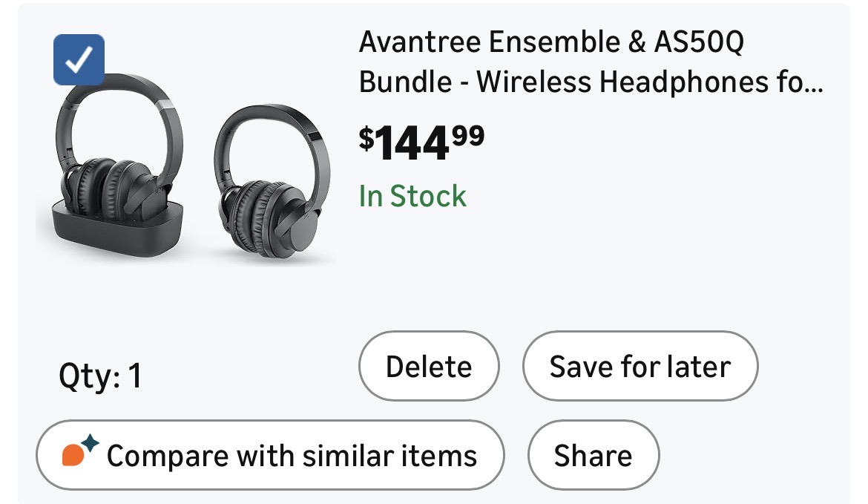868x504 pixels.
Task: Tap the Share button
Action: [x=593, y=455]
